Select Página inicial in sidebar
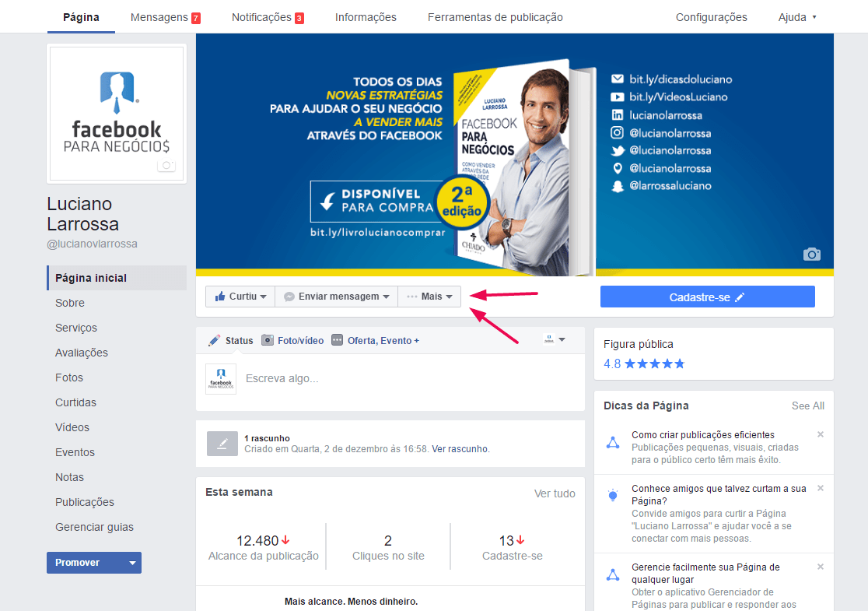This screenshot has width=868, height=611. pos(117,278)
